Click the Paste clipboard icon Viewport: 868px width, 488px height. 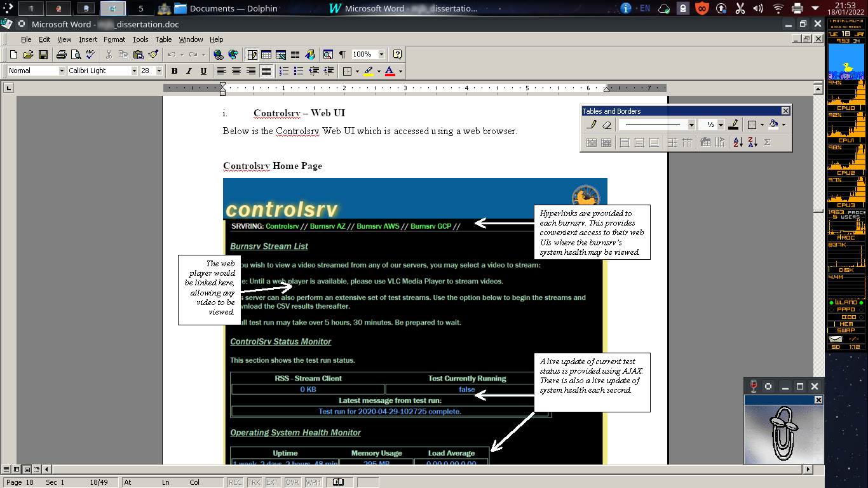click(139, 55)
